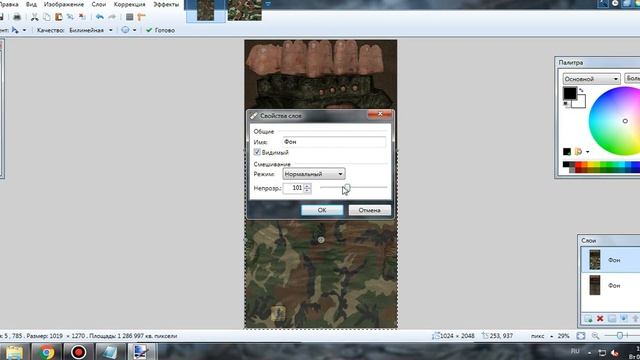The image size is (640, 360).
Task: Click the Cut scissors icon
Action: point(35,17)
